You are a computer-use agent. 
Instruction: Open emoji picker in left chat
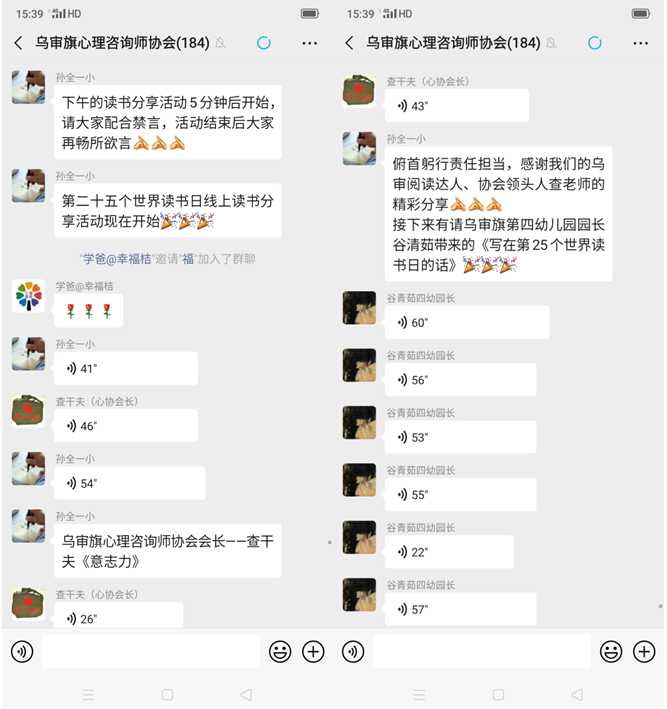coord(280,652)
